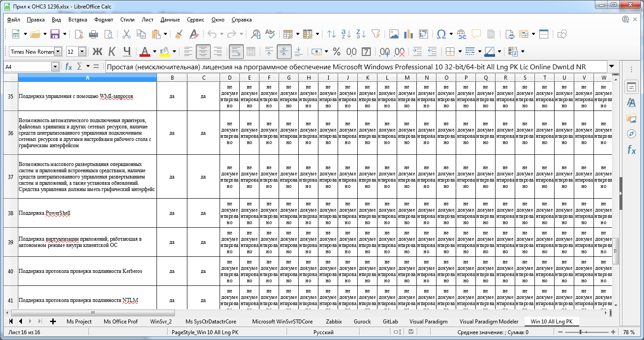Sort ascending with the A-Z icon
The width and height of the screenshot is (644, 340).
tap(346, 34)
